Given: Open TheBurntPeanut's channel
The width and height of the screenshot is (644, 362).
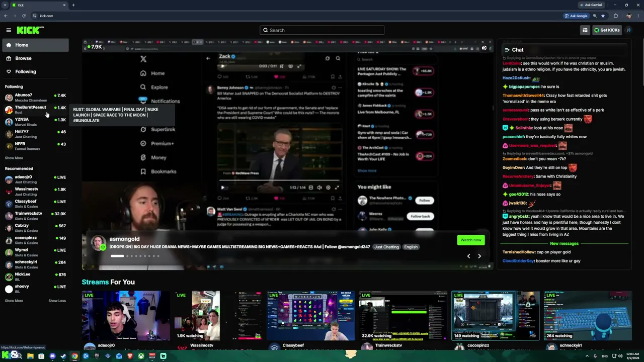Looking at the screenshot, I should [35, 110].
